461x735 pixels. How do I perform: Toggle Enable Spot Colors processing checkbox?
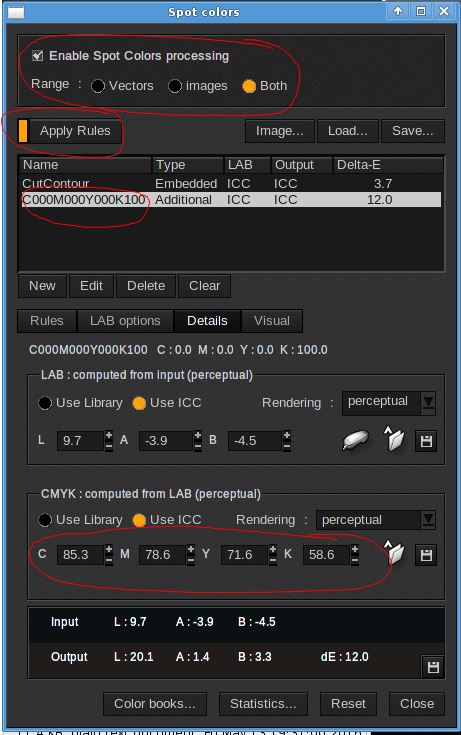[38, 56]
